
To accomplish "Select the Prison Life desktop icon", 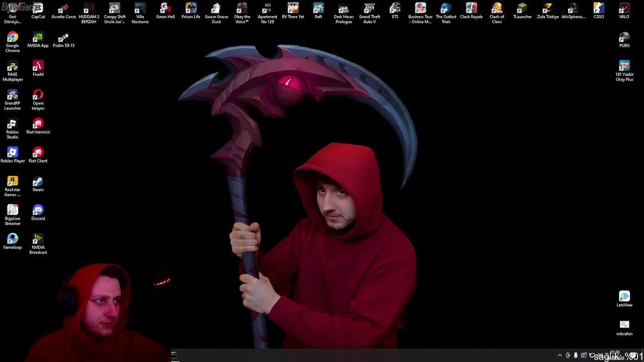I will 191,11.
